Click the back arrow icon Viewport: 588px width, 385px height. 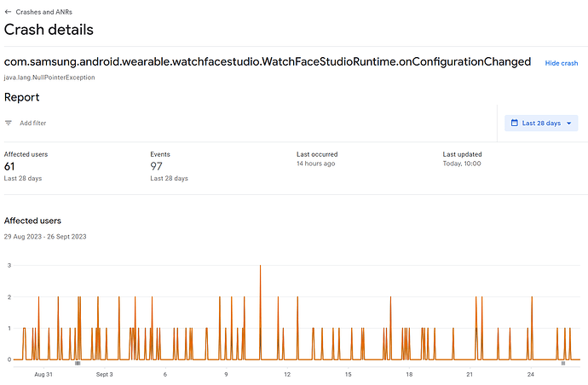8,12
